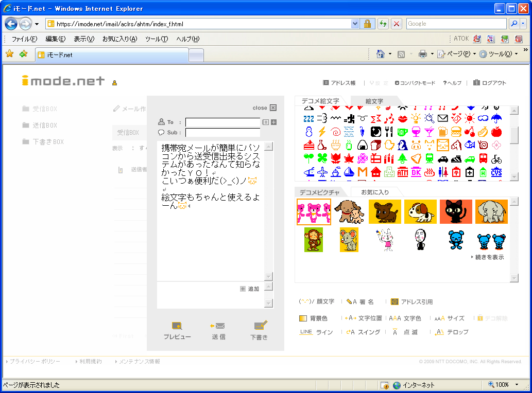Open the 背景色 background color picker

point(313,318)
